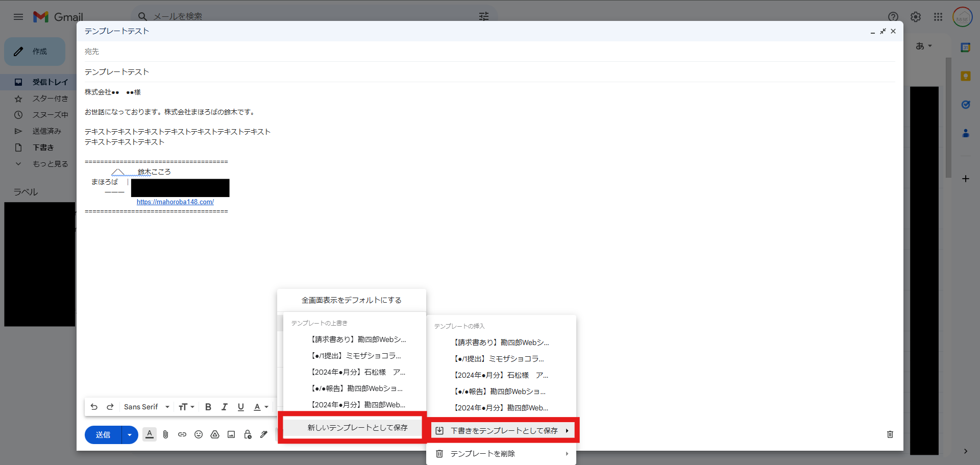Insert template 【●/1提出】ミモザショコラ...

[x=501, y=359]
